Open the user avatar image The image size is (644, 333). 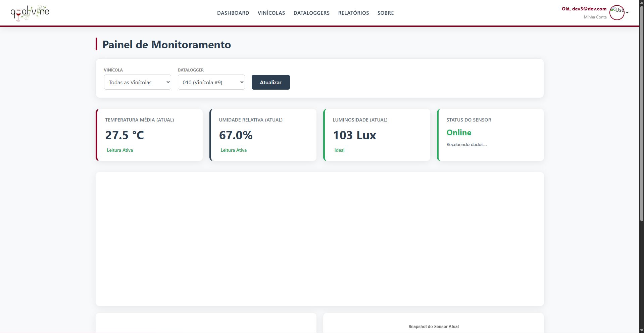(x=617, y=13)
